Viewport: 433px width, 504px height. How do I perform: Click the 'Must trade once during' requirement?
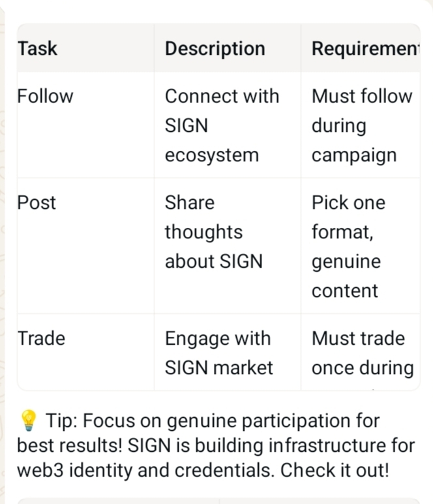coord(363,353)
